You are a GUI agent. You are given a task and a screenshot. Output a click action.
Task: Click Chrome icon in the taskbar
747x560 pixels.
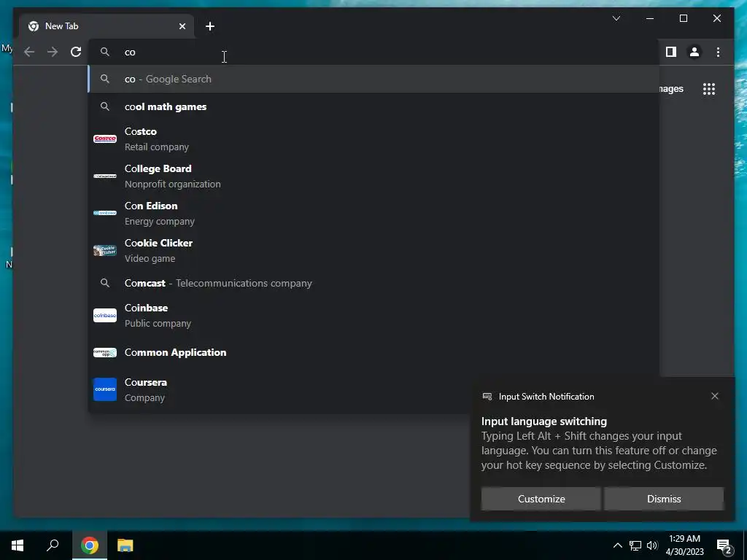tap(90, 545)
